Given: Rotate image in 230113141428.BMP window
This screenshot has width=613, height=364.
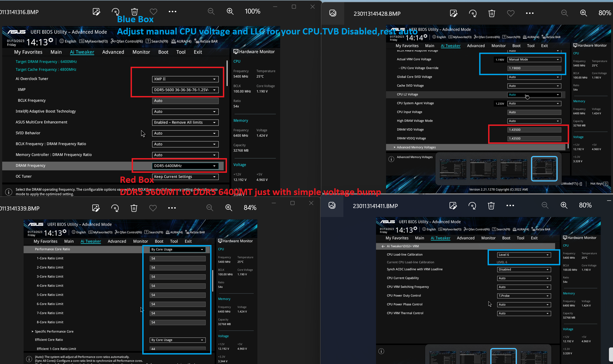Looking at the screenshot, I should (x=473, y=13).
